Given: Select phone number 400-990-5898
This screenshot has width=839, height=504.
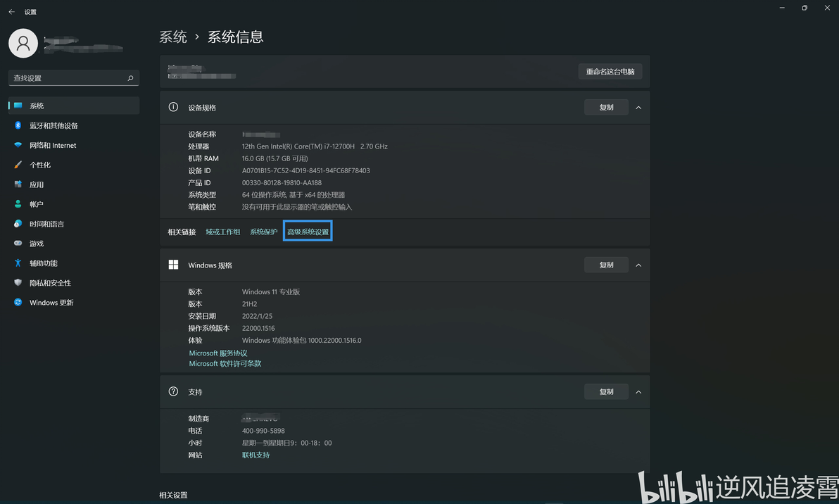Looking at the screenshot, I should [x=263, y=431].
